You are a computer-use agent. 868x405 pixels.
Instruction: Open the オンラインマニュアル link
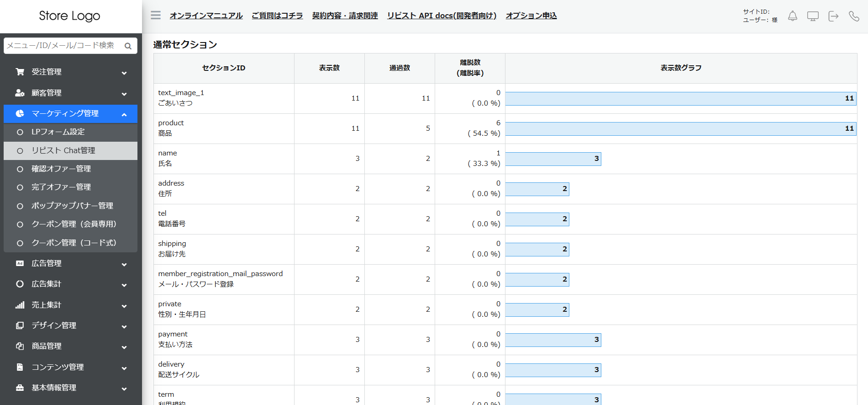pyautogui.click(x=206, y=16)
